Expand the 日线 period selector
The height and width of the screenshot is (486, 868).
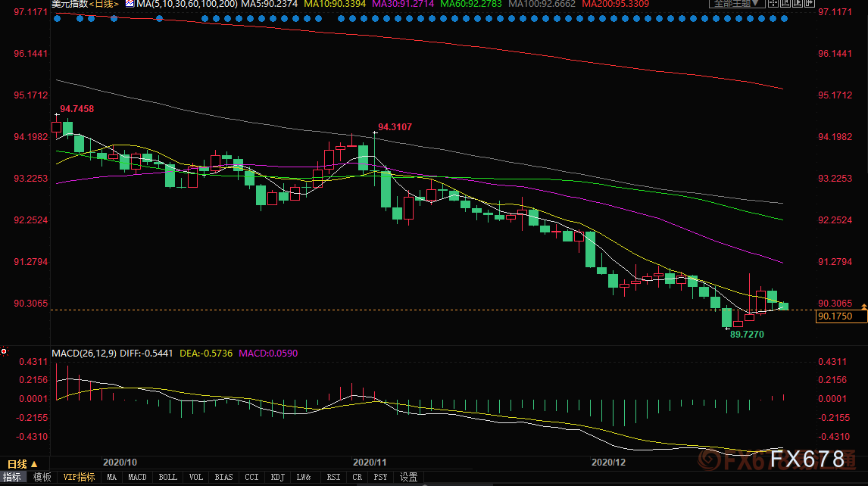[22, 464]
